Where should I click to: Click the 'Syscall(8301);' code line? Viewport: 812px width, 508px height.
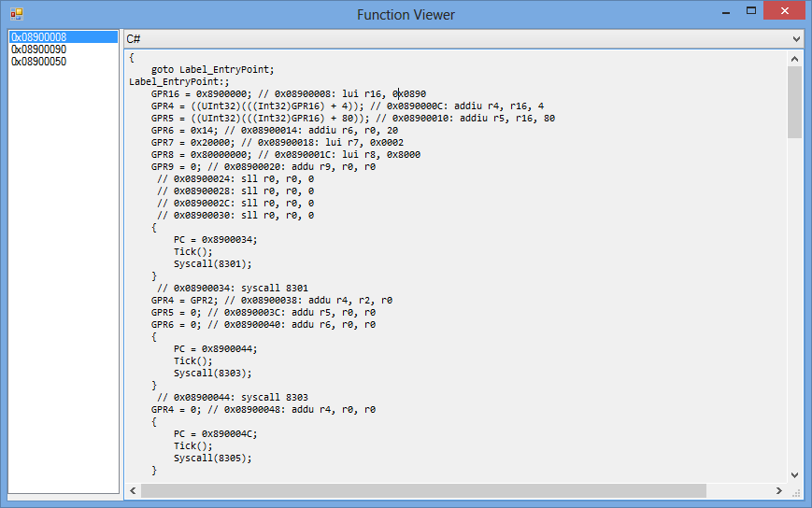click(212, 263)
